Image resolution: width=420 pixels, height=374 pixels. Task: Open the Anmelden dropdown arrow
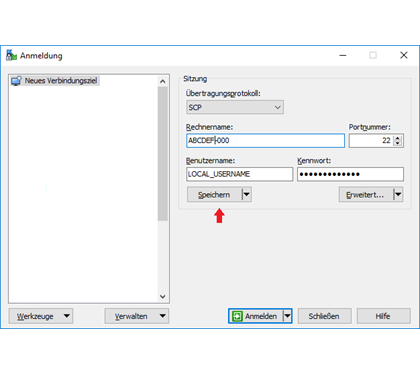coord(287,316)
